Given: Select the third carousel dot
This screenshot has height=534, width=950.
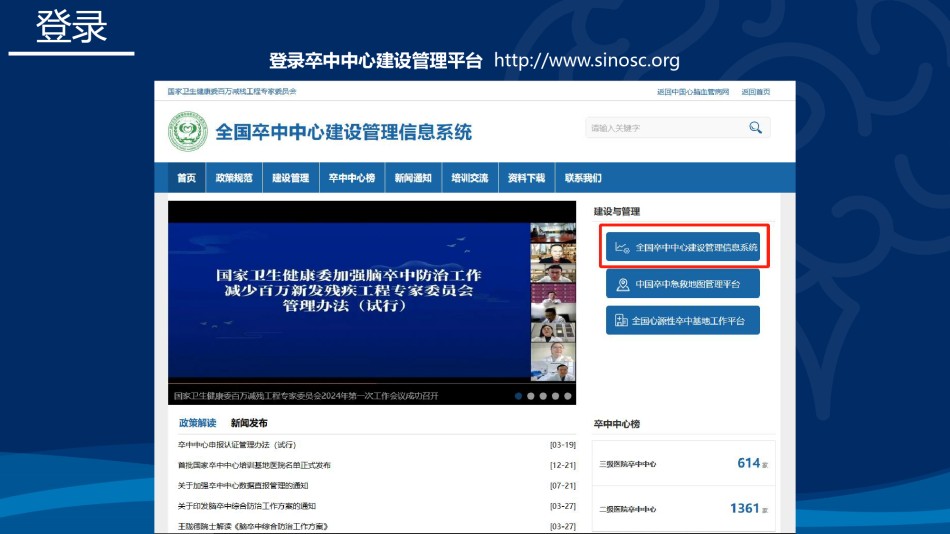Looking at the screenshot, I should [543, 396].
